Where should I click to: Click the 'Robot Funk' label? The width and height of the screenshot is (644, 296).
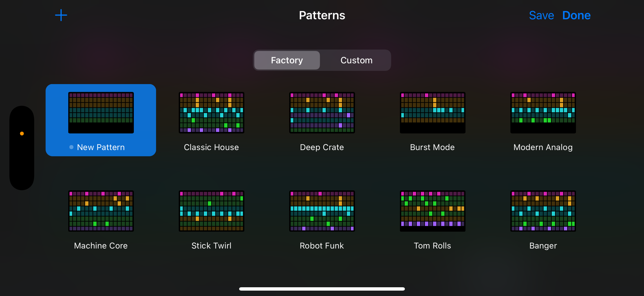tap(322, 246)
